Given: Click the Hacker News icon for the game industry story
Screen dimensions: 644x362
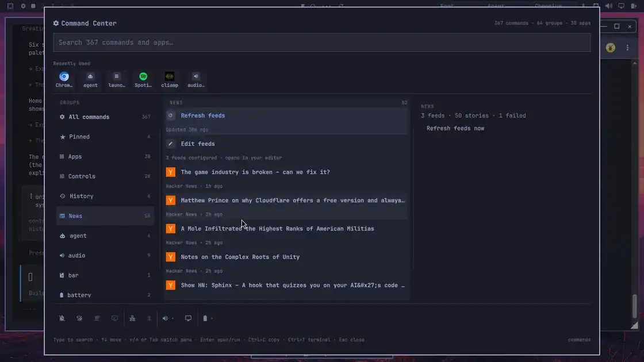Looking at the screenshot, I should point(170,172).
